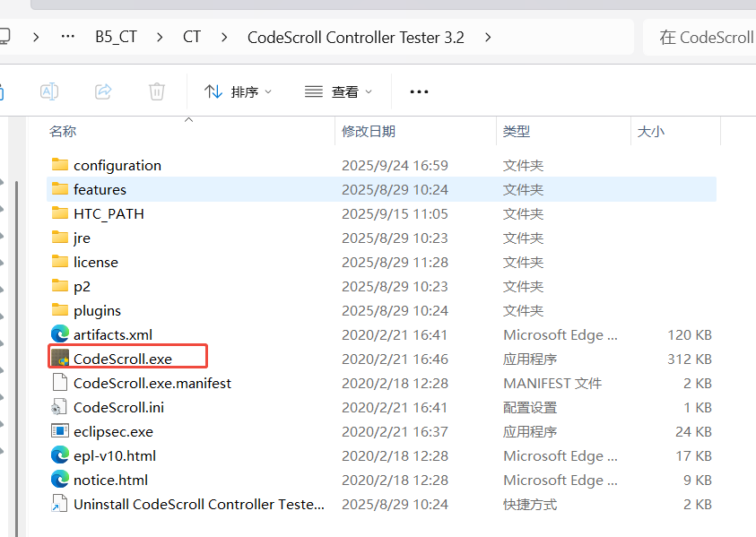The height and width of the screenshot is (537, 756).
Task: Click the breadcrumb ellipsis for hidden path
Action: pos(67,37)
